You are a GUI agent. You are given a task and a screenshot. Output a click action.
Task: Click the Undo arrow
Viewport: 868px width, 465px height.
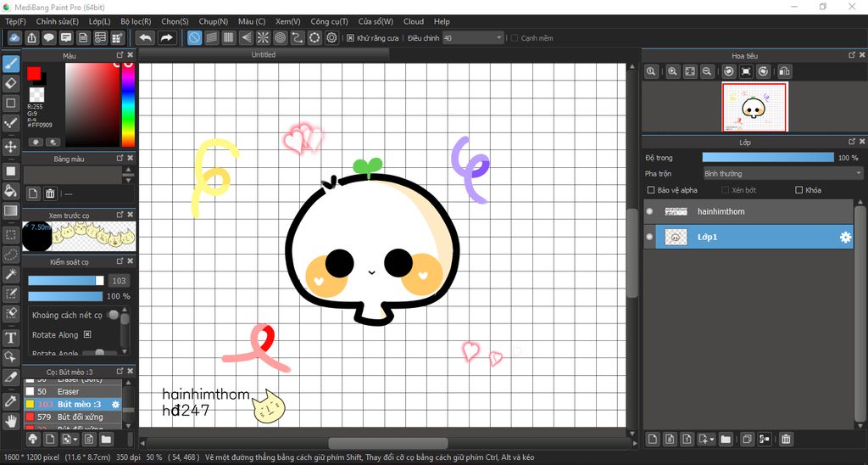[145, 37]
